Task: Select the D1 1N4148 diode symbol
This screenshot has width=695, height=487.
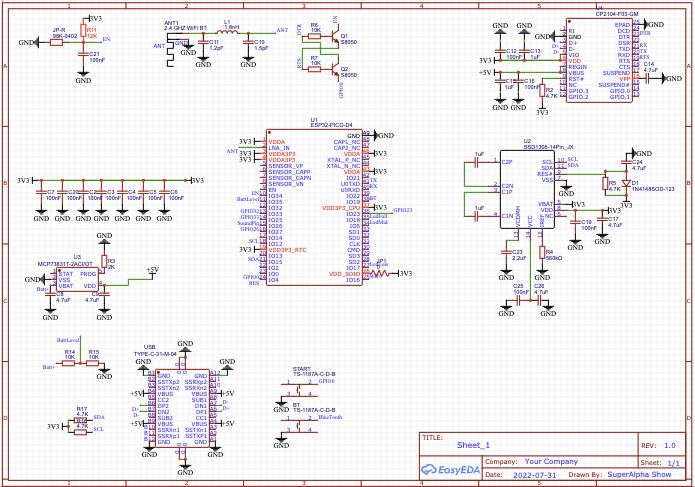Action: [626, 183]
